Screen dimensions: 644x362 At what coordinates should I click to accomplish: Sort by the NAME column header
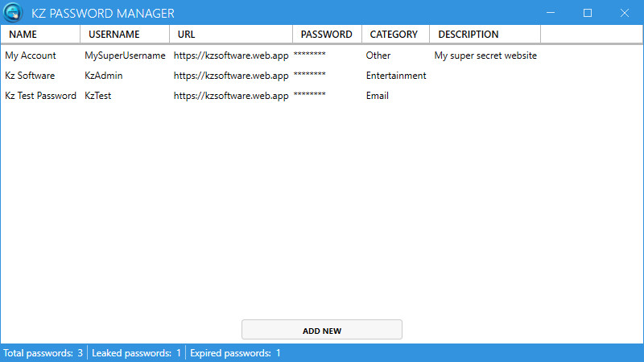23,35
